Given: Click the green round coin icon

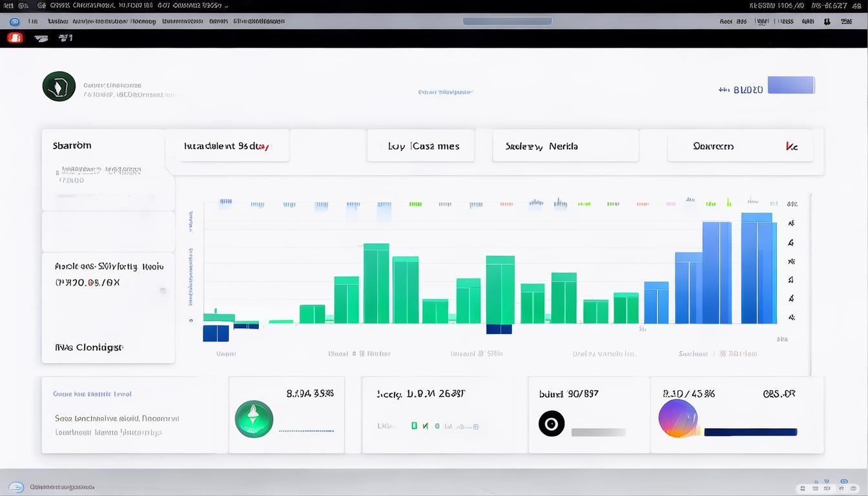Looking at the screenshot, I should (x=254, y=418).
